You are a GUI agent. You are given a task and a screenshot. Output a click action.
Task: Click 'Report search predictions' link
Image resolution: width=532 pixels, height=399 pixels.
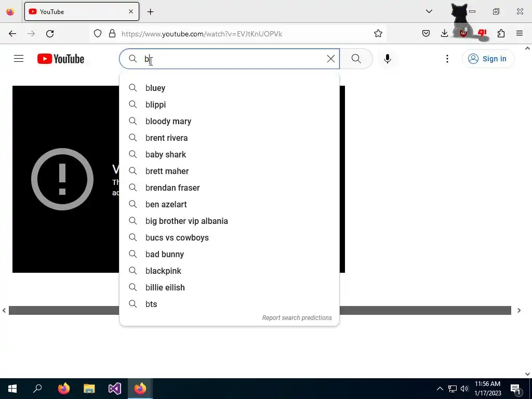[x=297, y=318]
